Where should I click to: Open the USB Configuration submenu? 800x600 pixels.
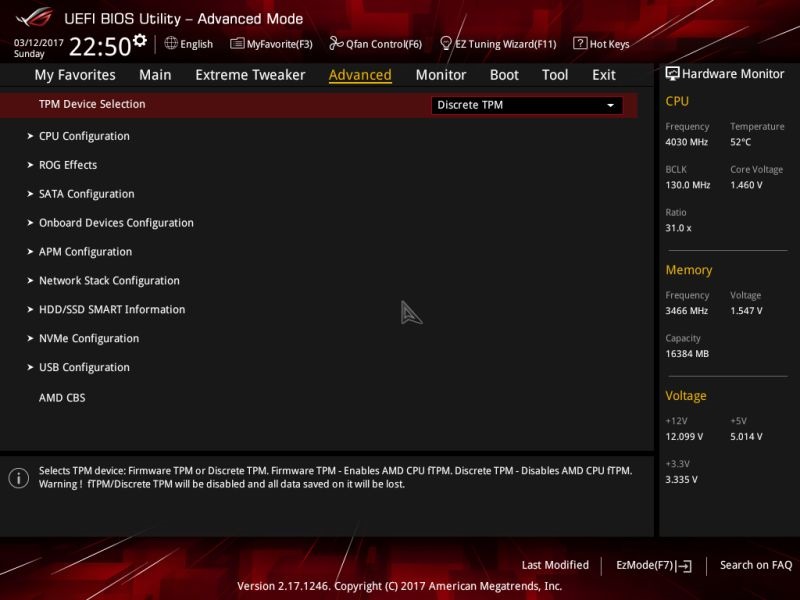84,367
